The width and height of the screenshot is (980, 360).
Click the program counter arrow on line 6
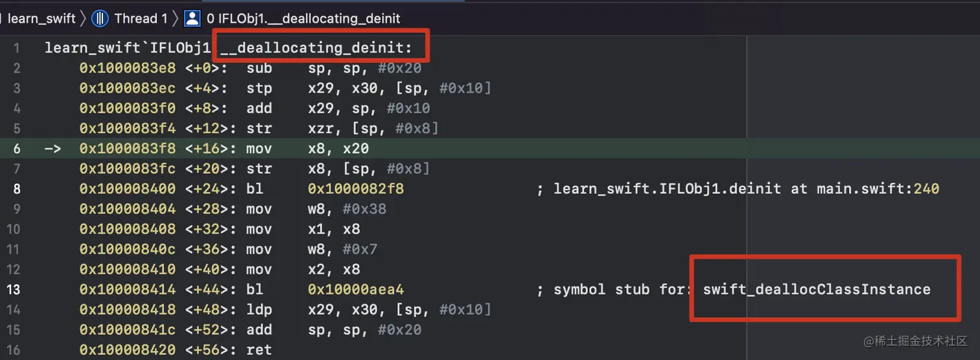(53, 149)
